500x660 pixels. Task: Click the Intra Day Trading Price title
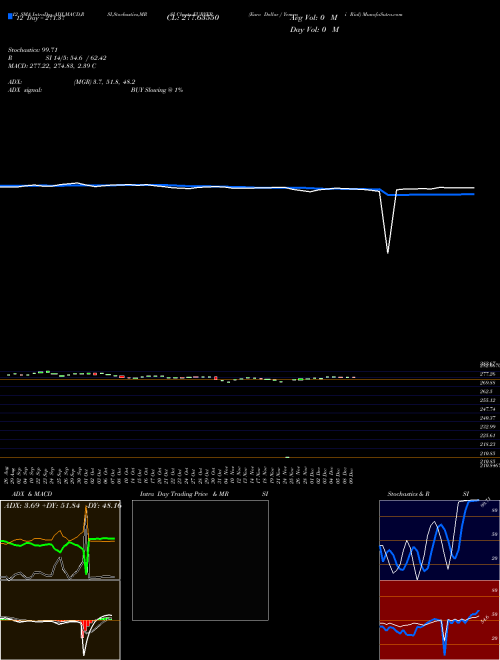click(x=174, y=494)
